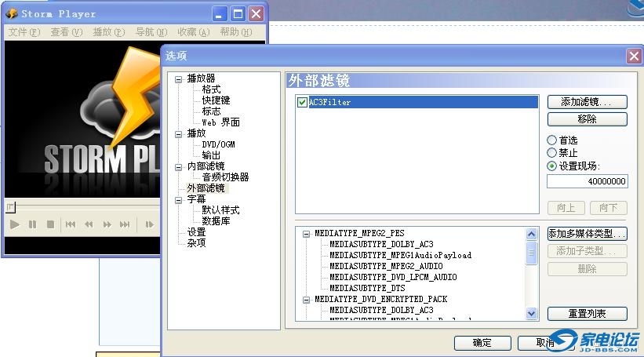The height and width of the screenshot is (357, 644).
Task: Stop playback in Storm Player
Action: pyautogui.click(x=50, y=224)
